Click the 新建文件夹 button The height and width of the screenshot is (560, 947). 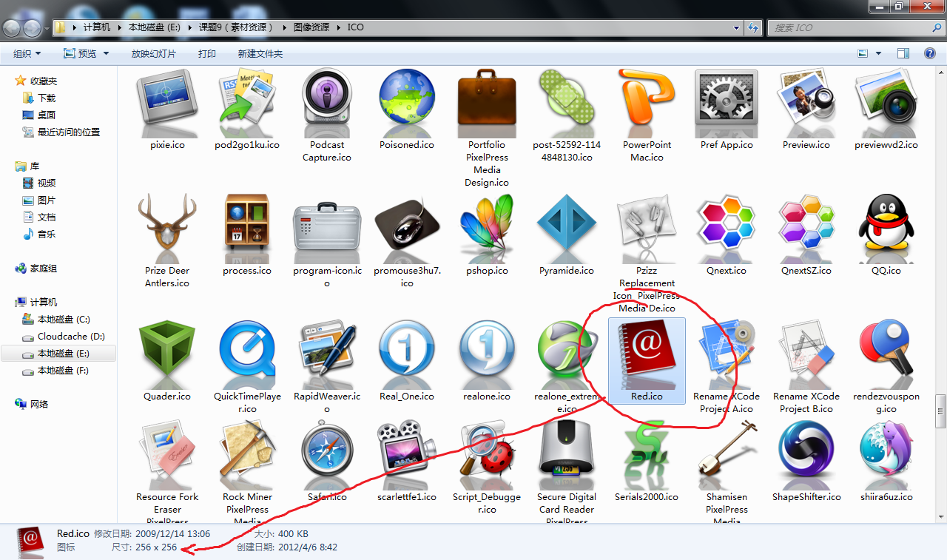coord(260,54)
